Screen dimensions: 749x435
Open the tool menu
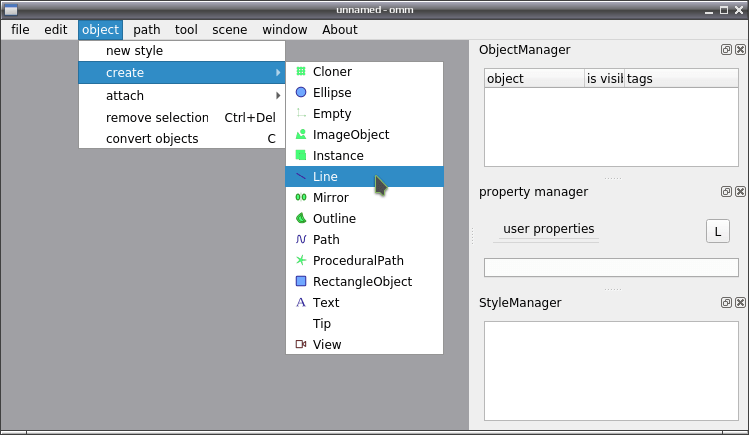186,30
